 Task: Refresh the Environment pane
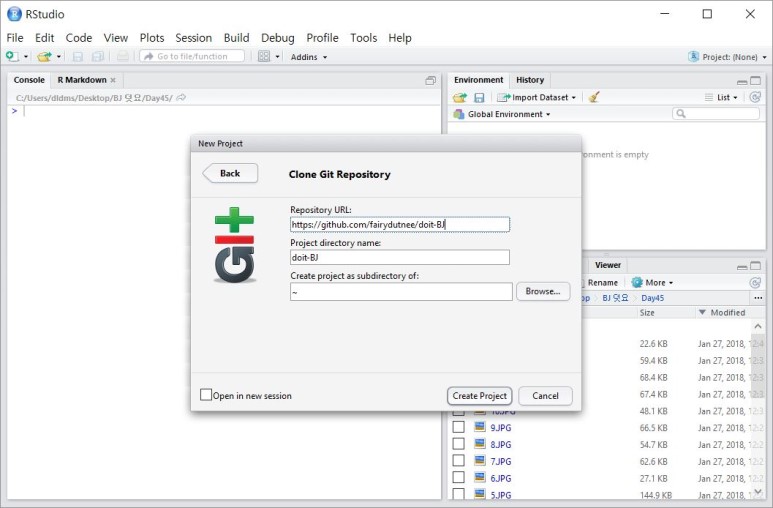(755, 97)
